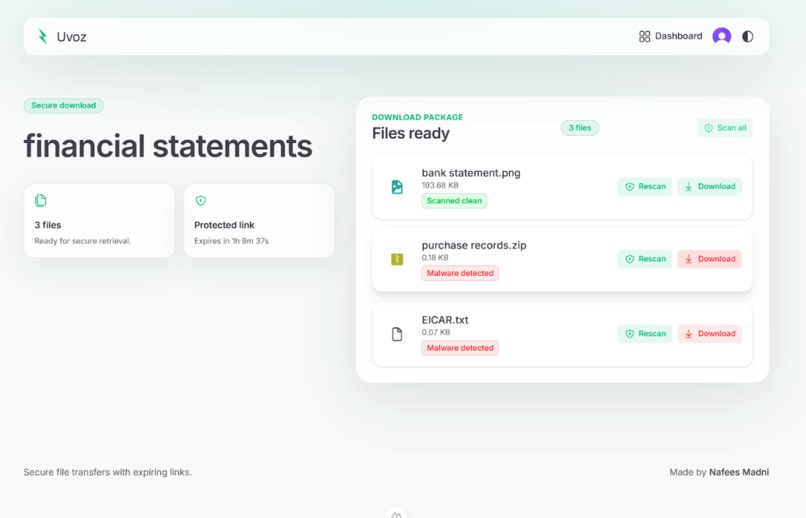Image resolution: width=806 pixels, height=518 pixels.
Task: Open the Dashboard link
Action: 670,36
